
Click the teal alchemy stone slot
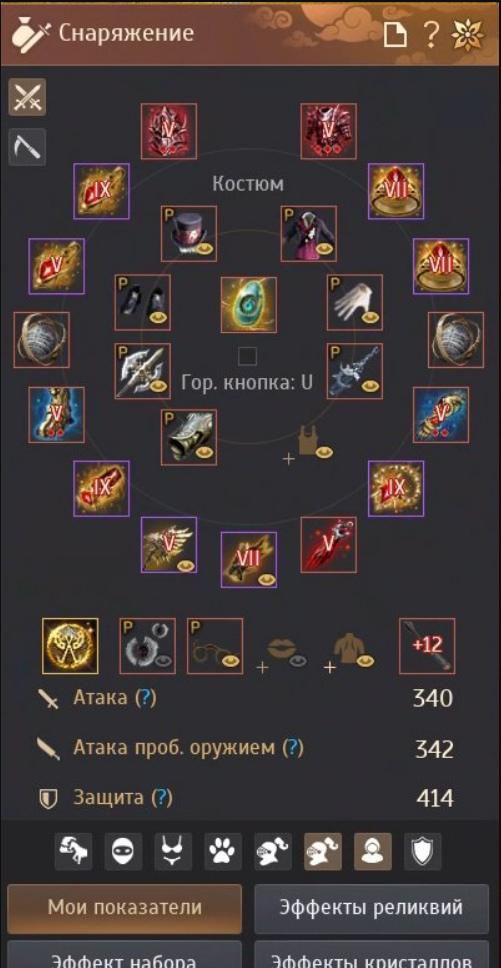(x=249, y=304)
